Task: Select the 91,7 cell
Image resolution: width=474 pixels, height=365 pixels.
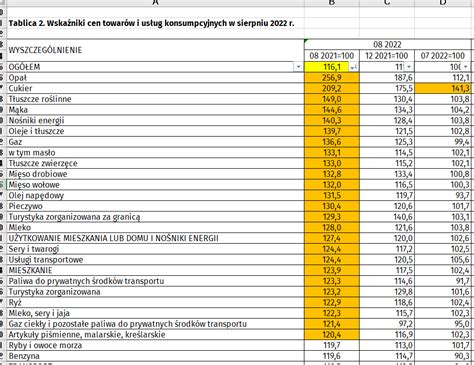Action: 442,281
